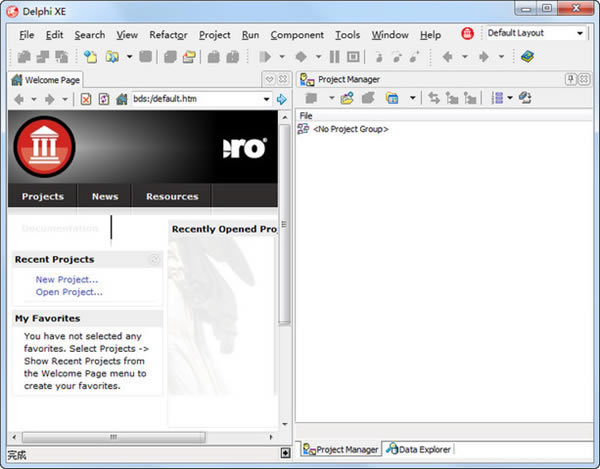Switch to the Data Explorer tab

click(419, 449)
